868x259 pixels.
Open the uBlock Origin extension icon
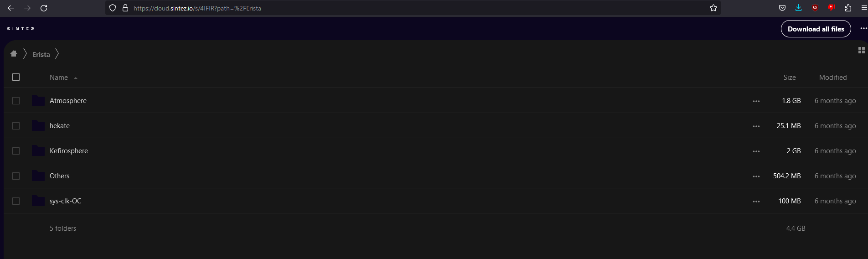[815, 8]
